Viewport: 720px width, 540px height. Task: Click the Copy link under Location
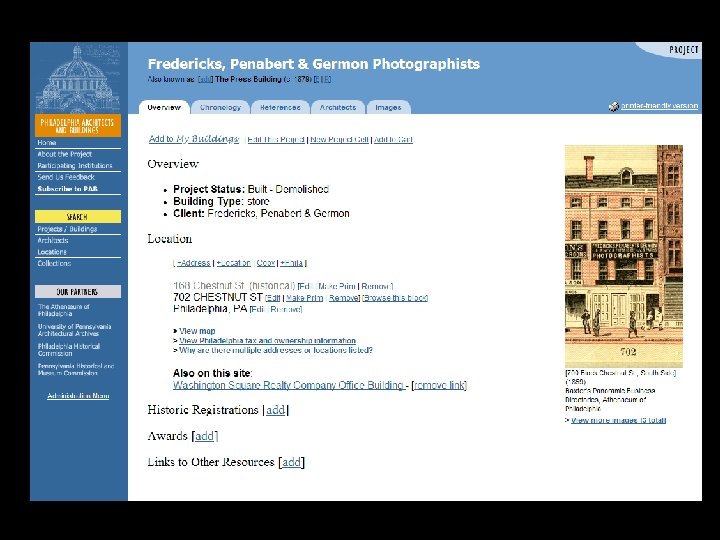[x=265, y=263]
